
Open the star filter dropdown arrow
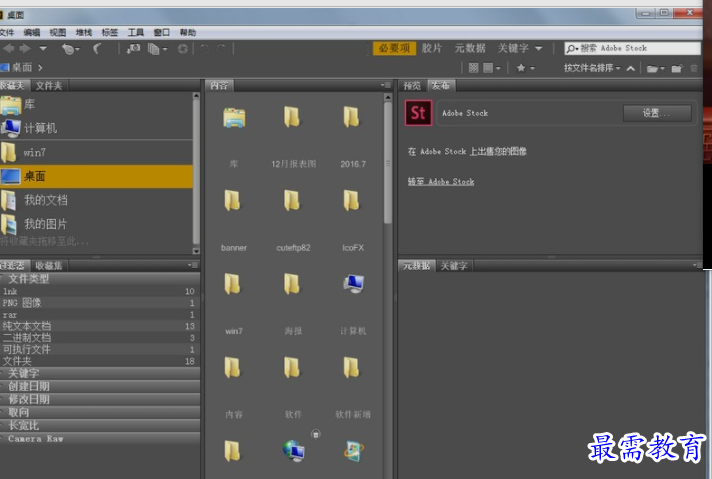[532, 69]
